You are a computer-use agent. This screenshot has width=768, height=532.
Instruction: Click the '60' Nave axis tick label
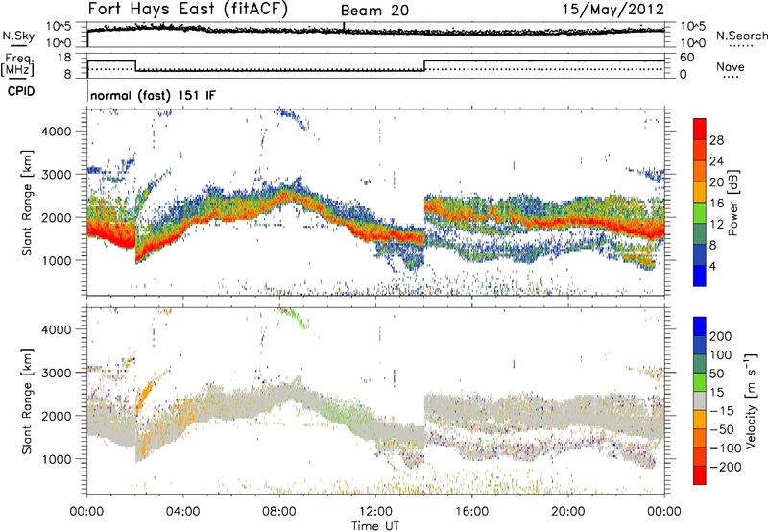(687, 58)
